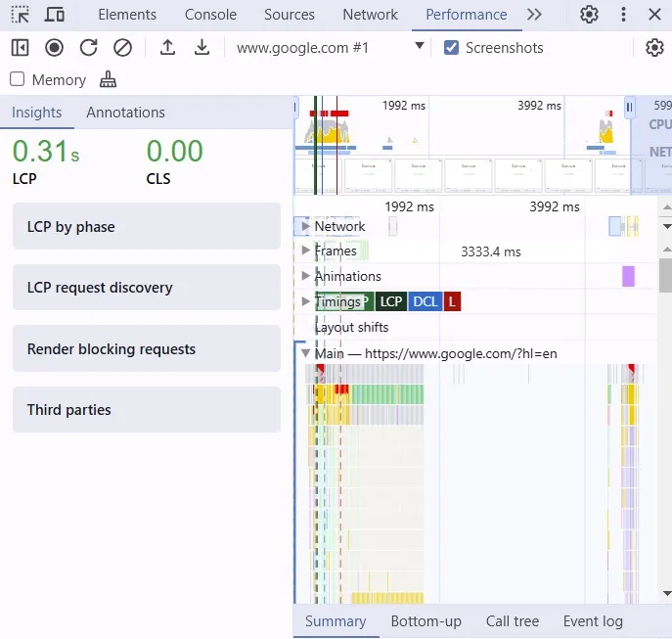
Task: Click the flame chart scroll-down arrow
Action: 667,594
